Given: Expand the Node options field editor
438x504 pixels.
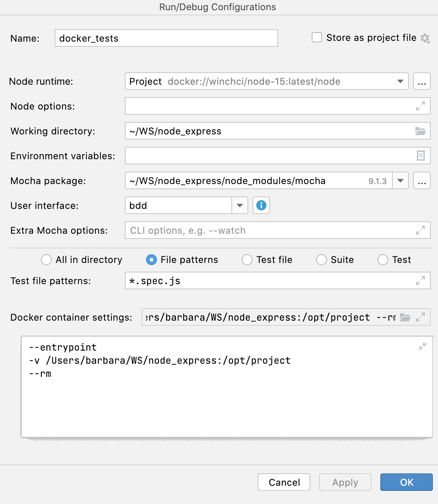Looking at the screenshot, I should 421,106.
